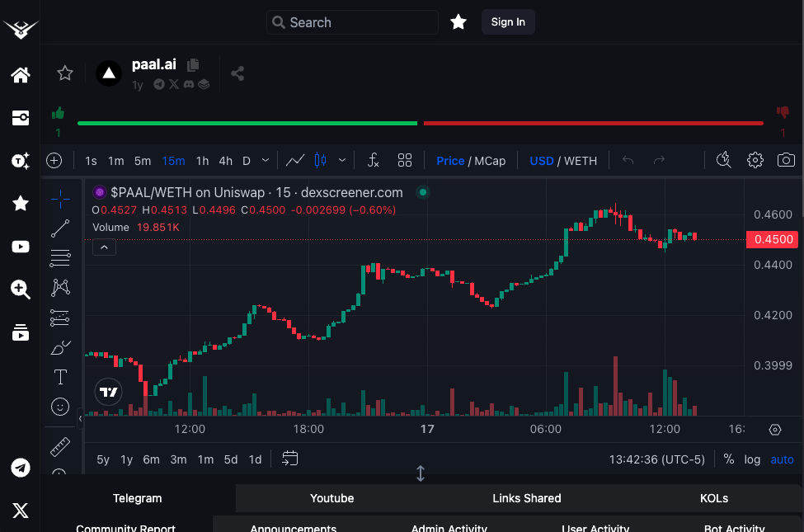The width and height of the screenshot is (804, 532).
Task: Toggle log scale on price axis
Action: [x=752, y=459]
